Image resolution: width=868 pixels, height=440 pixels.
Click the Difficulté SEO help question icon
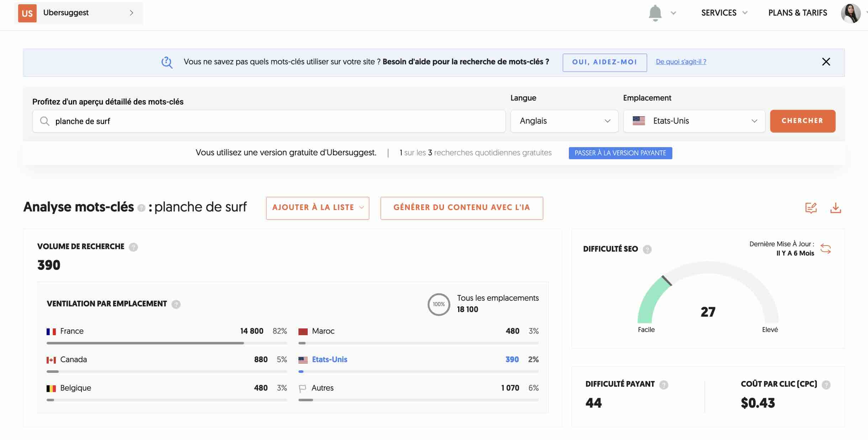(x=647, y=249)
